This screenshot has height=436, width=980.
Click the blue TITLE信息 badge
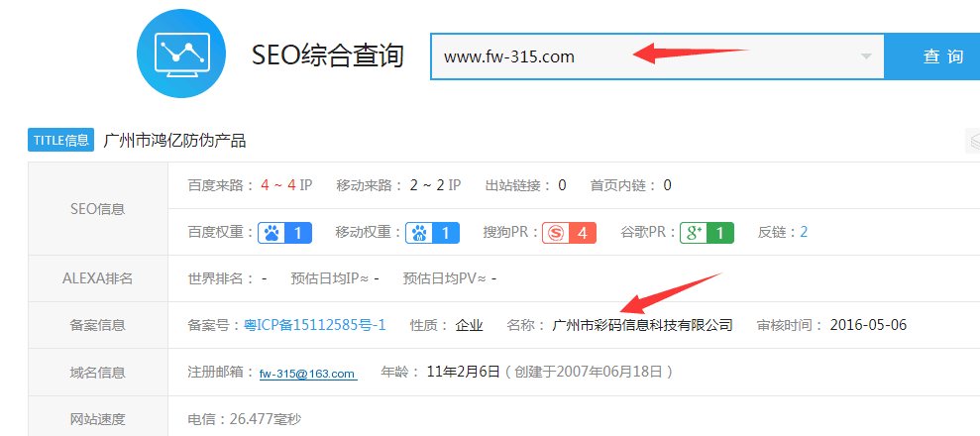61,141
